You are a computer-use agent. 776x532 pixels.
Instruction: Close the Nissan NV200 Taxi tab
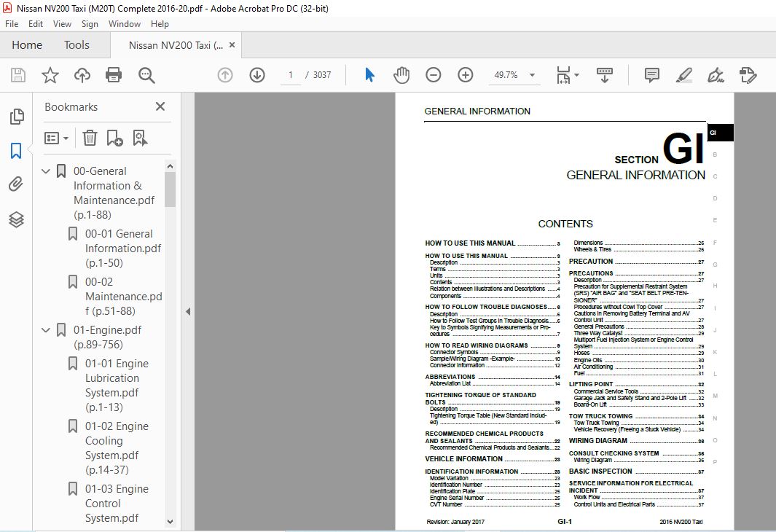(x=232, y=45)
